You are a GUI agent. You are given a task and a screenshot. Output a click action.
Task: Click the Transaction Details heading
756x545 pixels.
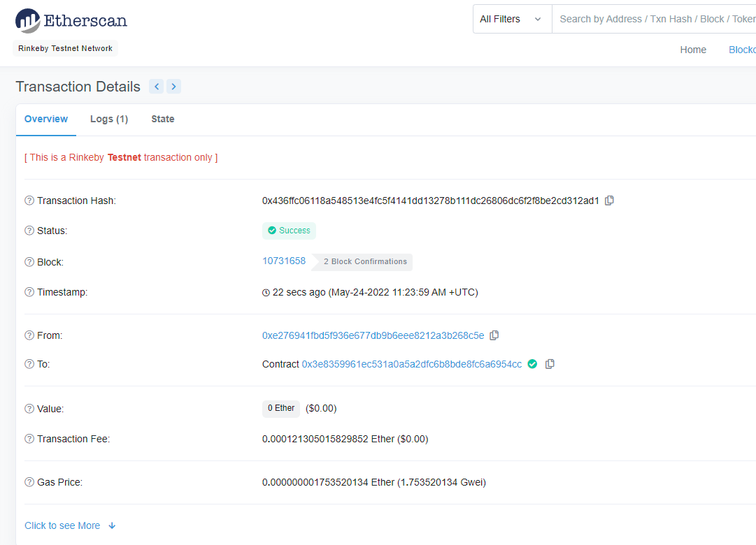point(78,87)
